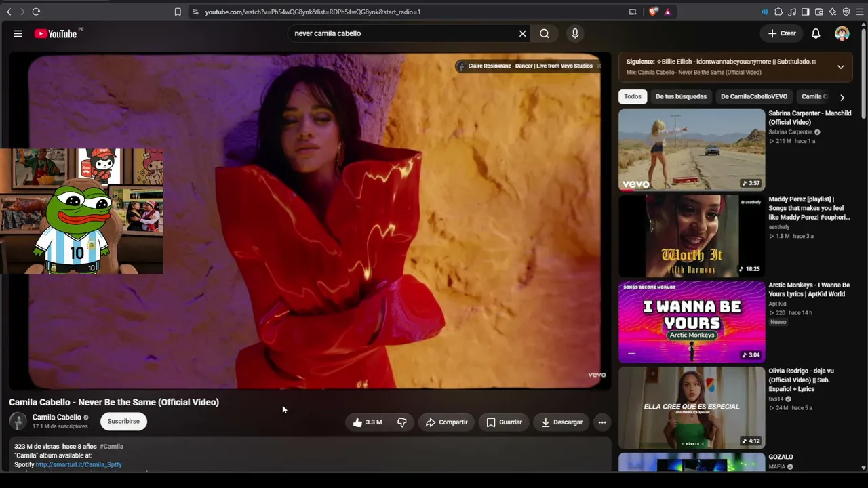Viewport: 868px width, 488px height.
Task: Click Olivia Rodrigo deja vu video title
Action: 803,380
